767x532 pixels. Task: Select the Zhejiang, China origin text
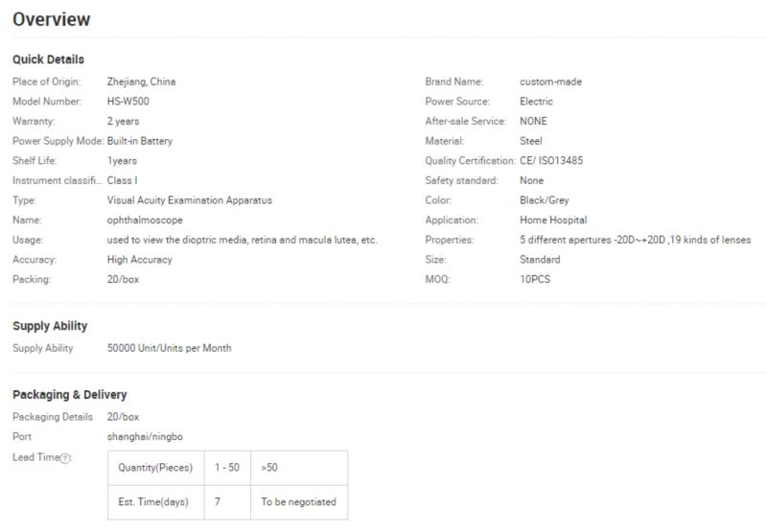pos(141,81)
